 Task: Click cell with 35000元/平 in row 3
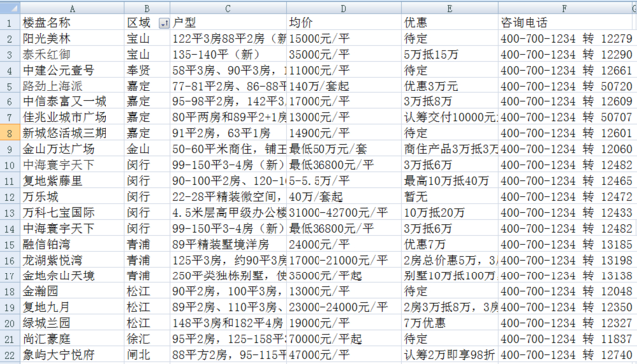[x=343, y=54]
